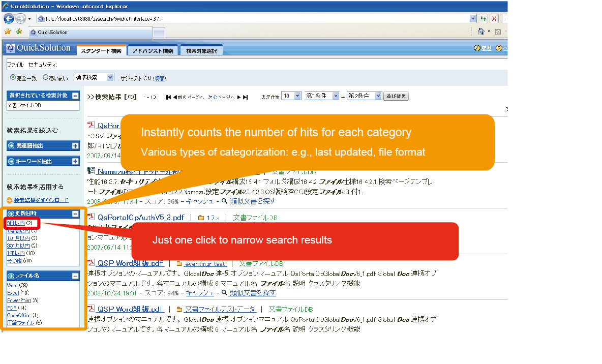Expand the 関連語抽出 panel plus icon
The image size is (602, 364).
click(x=75, y=146)
